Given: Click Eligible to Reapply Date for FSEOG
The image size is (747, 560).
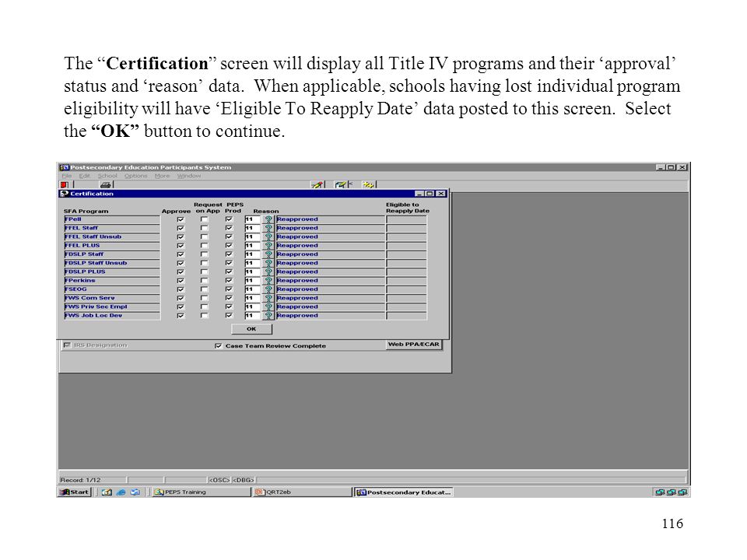Looking at the screenshot, I should point(406,289).
